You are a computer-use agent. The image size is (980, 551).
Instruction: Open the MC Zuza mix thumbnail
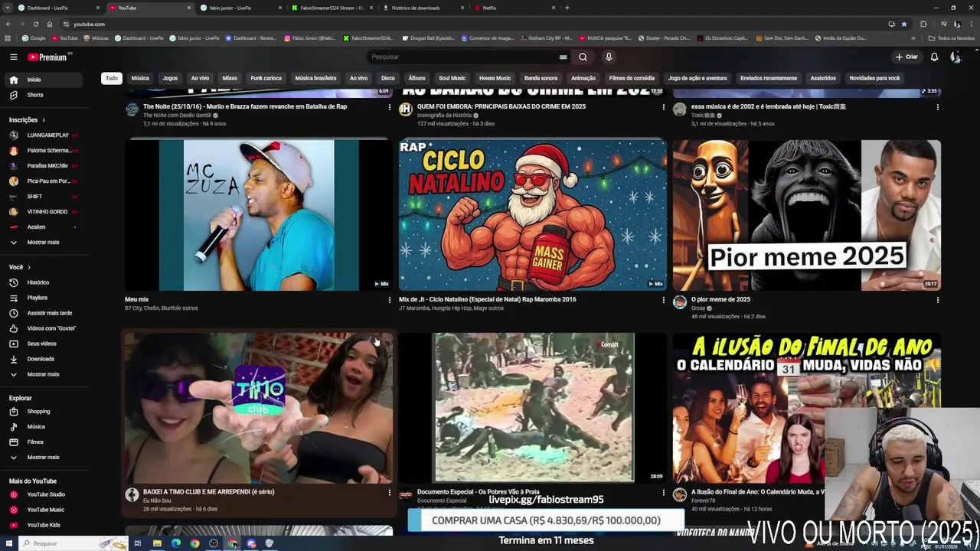259,215
